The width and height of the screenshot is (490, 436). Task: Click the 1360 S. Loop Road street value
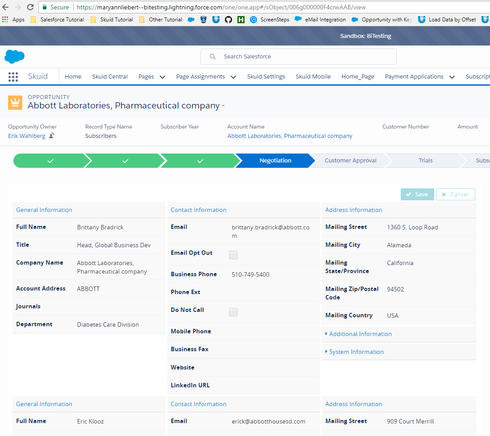(x=413, y=227)
